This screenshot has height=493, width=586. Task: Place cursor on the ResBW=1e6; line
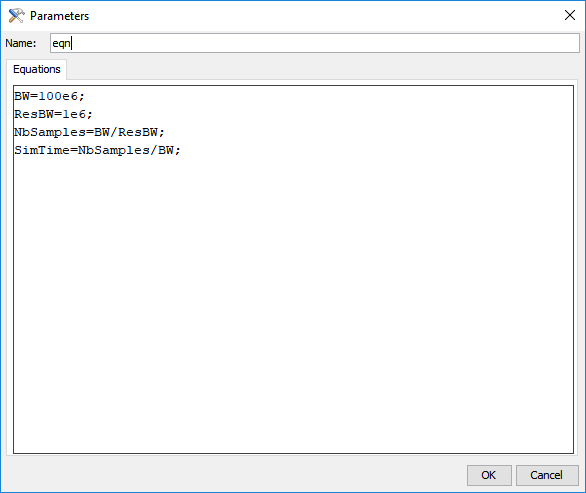pos(53,114)
